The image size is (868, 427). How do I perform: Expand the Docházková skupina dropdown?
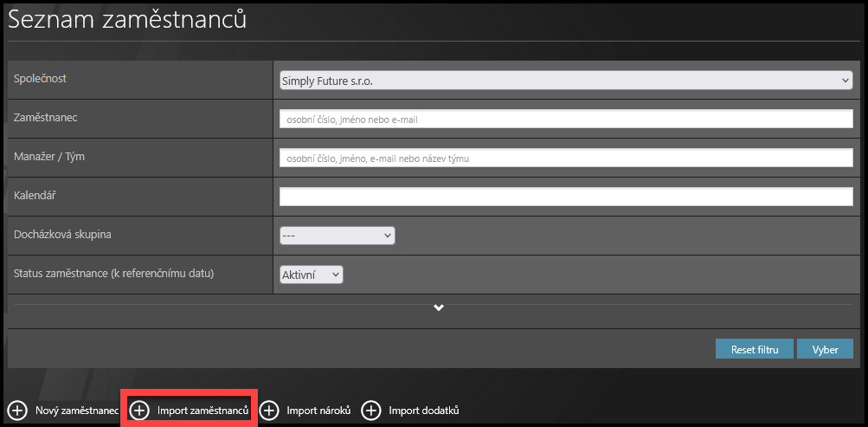(x=337, y=236)
